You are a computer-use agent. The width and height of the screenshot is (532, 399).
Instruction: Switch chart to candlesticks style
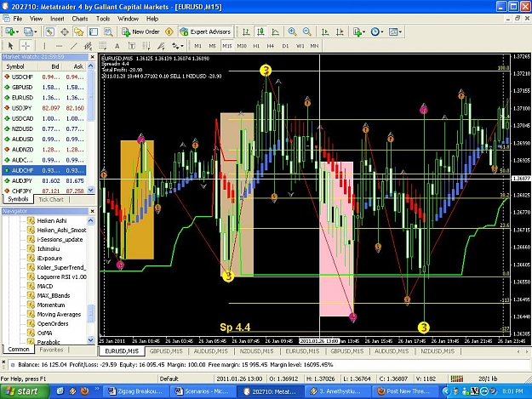pyautogui.click(x=260, y=31)
